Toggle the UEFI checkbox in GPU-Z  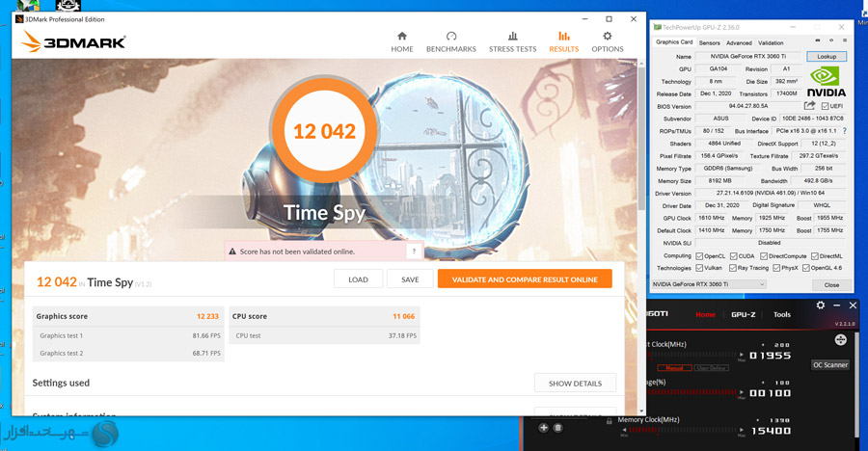(x=825, y=106)
